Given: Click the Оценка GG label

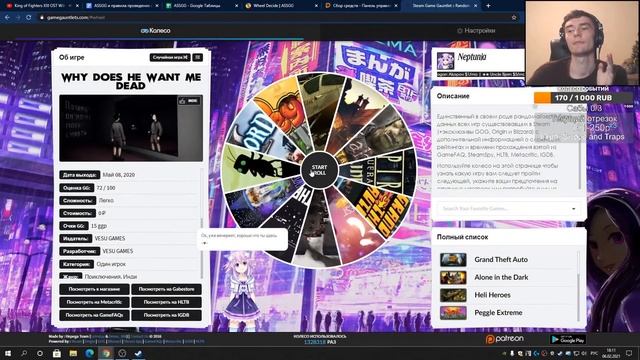Looking at the screenshot, I should [77, 188].
